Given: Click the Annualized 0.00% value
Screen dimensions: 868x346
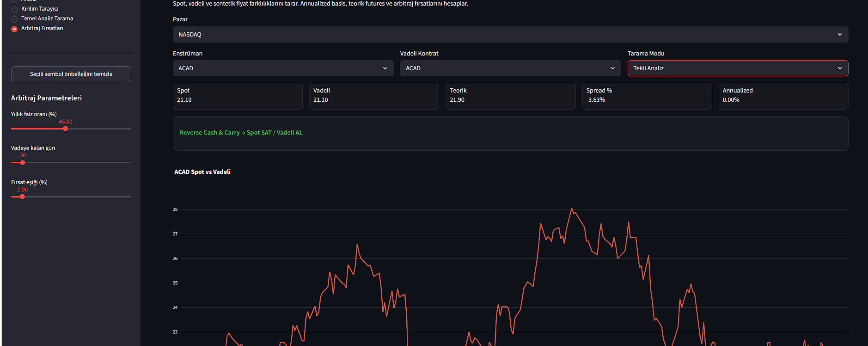Looking at the screenshot, I should click(x=731, y=100).
